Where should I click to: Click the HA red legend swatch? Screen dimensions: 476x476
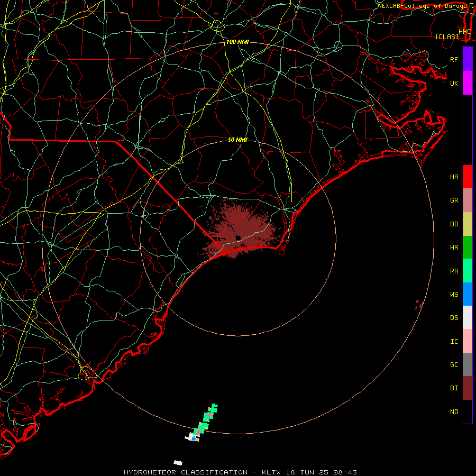tap(467, 177)
